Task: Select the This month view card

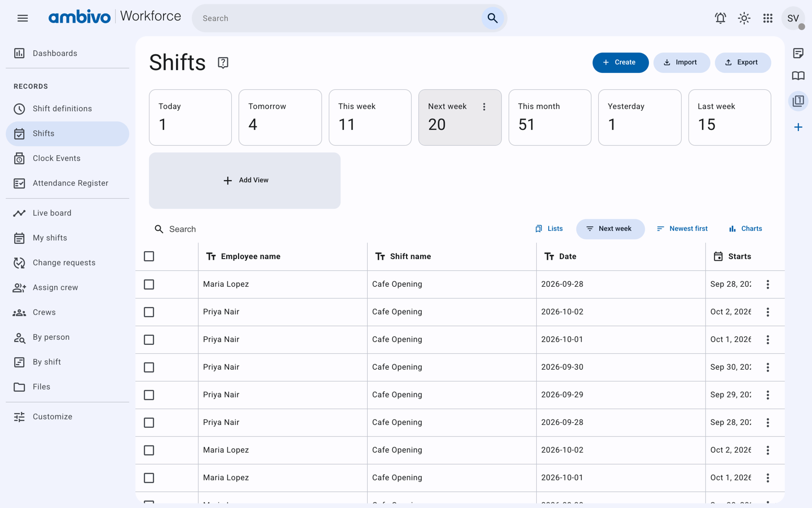Action: coord(550,117)
